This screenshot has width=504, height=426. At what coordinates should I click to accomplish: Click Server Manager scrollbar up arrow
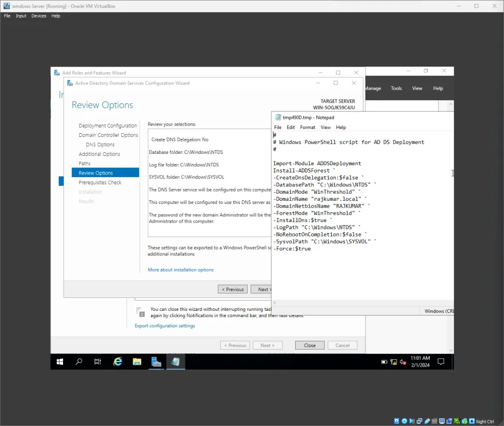(x=451, y=104)
